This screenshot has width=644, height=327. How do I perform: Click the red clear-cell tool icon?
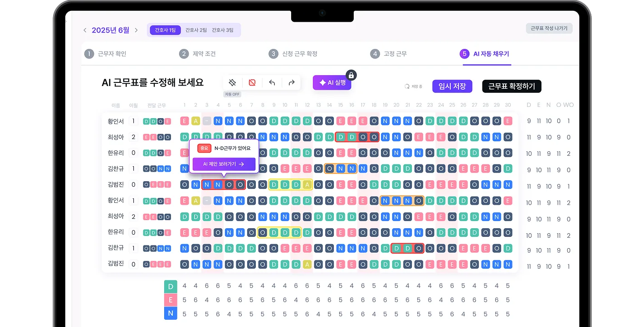tap(252, 82)
